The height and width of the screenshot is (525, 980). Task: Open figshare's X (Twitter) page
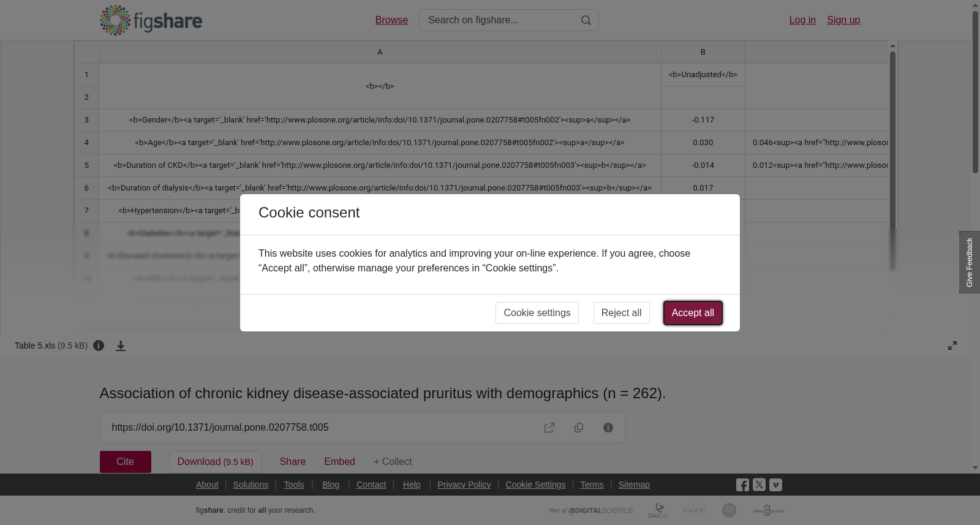759,485
